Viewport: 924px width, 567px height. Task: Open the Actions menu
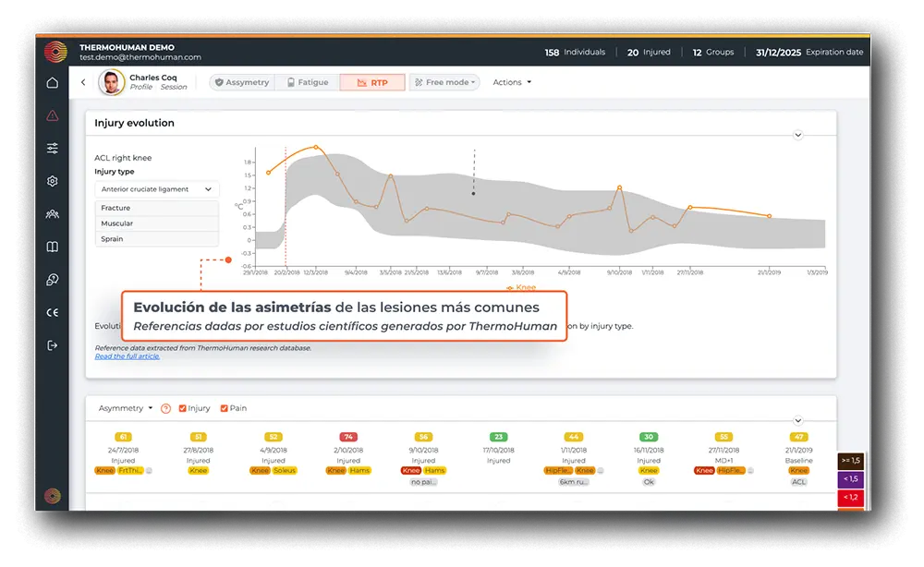point(512,83)
